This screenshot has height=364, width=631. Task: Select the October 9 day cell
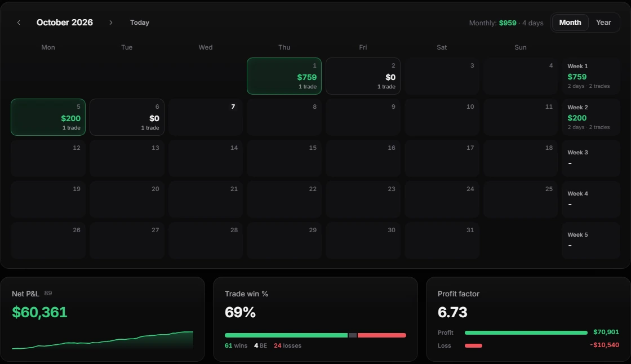(363, 117)
